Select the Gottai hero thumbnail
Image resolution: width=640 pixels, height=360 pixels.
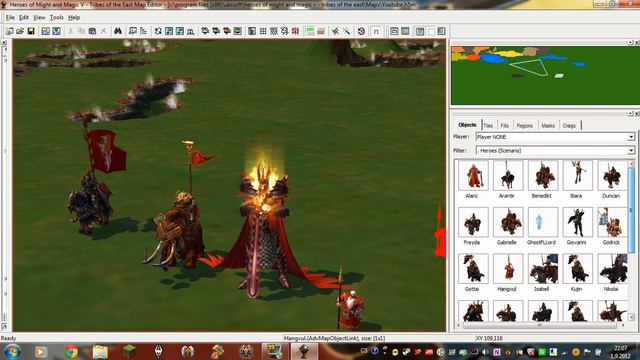(473, 269)
